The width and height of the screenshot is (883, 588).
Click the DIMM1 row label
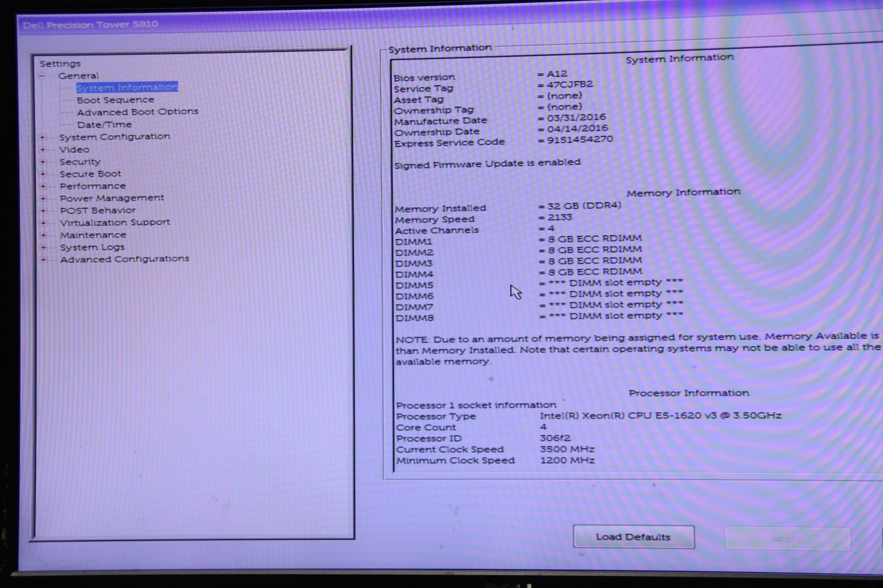[414, 242]
